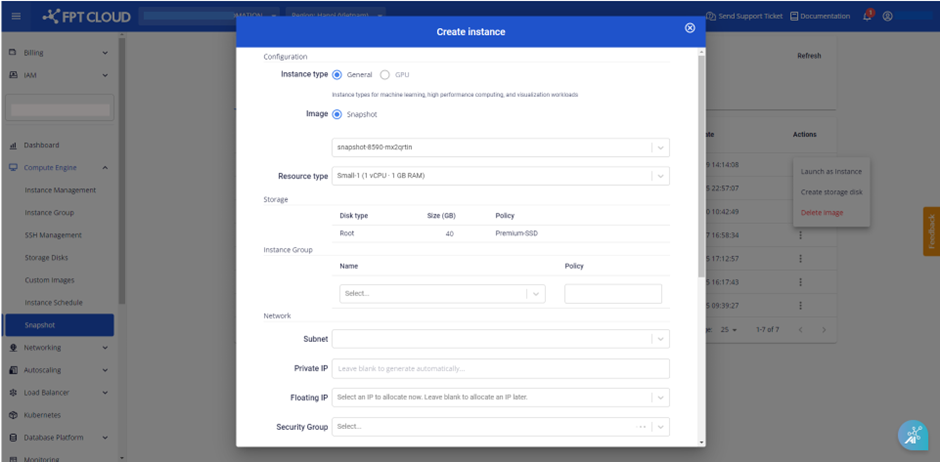Click the Kubernetes sidebar icon
Screen dimensions: 940x462
coord(14,415)
